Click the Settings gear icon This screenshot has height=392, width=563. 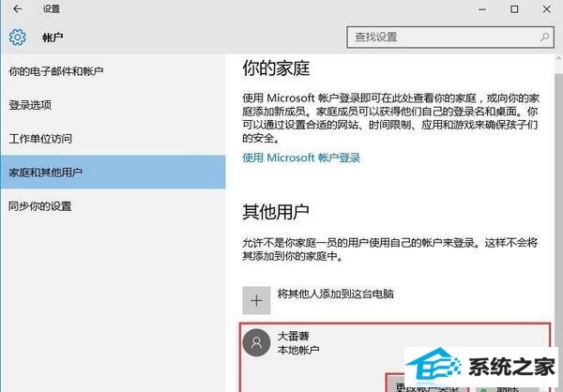17,37
